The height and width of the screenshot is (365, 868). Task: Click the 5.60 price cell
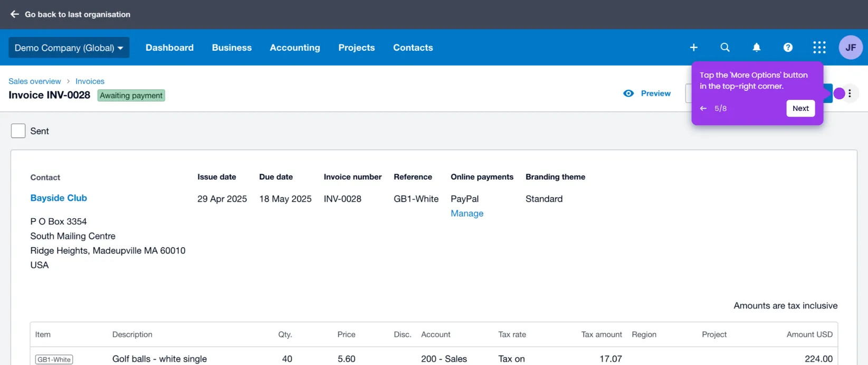(347, 359)
